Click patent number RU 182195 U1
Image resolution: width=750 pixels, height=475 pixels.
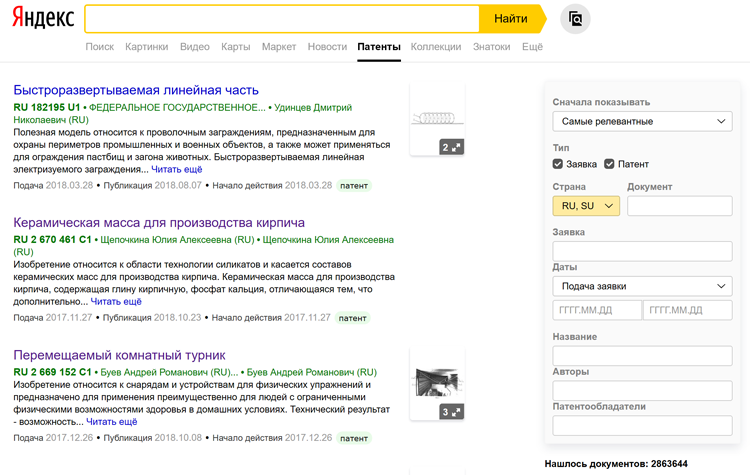pyautogui.click(x=47, y=108)
